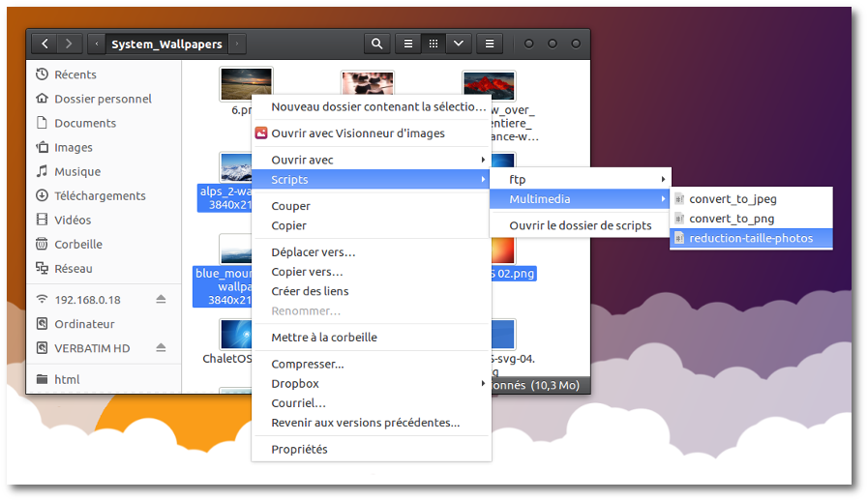Go forward with the right arrow button
The image size is (868, 501).
tap(70, 44)
